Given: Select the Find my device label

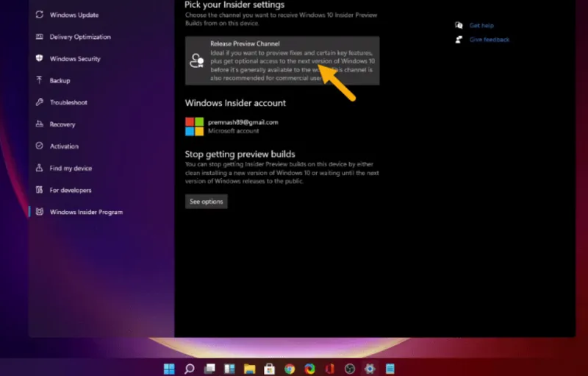Looking at the screenshot, I should (71, 168).
